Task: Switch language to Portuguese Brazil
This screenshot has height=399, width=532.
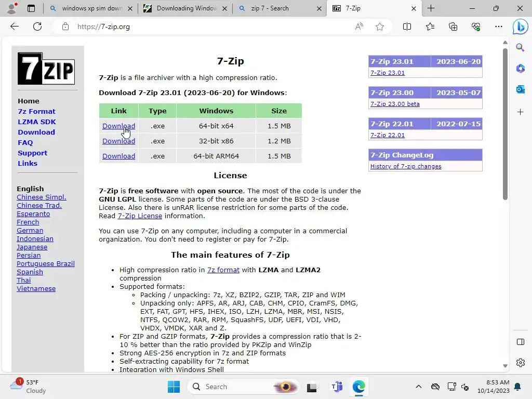Action: click(46, 263)
